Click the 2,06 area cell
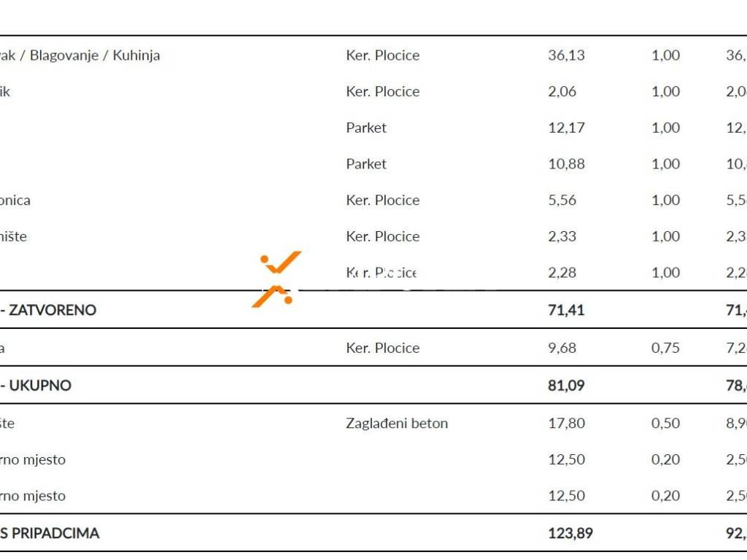747x560 pixels. pyautogui.click(x=562, y=92)
